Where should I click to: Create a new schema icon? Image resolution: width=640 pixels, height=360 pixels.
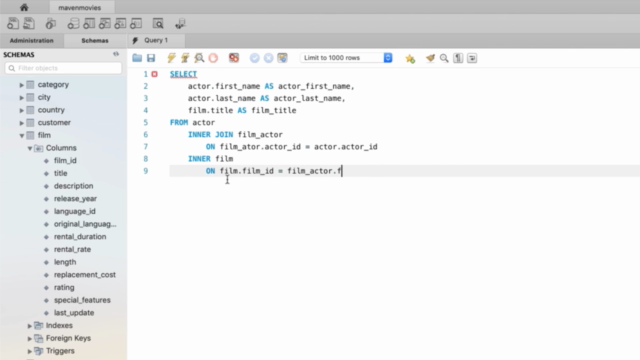tap(73, 24)
